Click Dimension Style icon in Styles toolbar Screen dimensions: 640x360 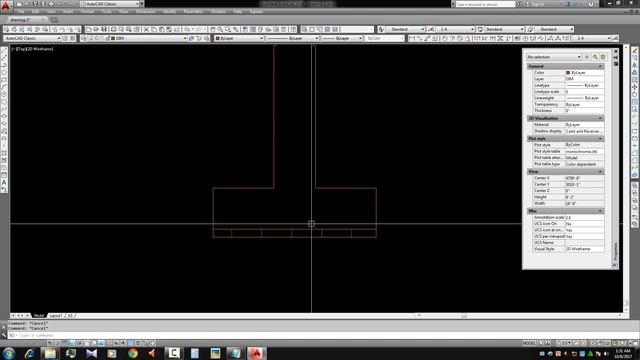coord(431,29)
